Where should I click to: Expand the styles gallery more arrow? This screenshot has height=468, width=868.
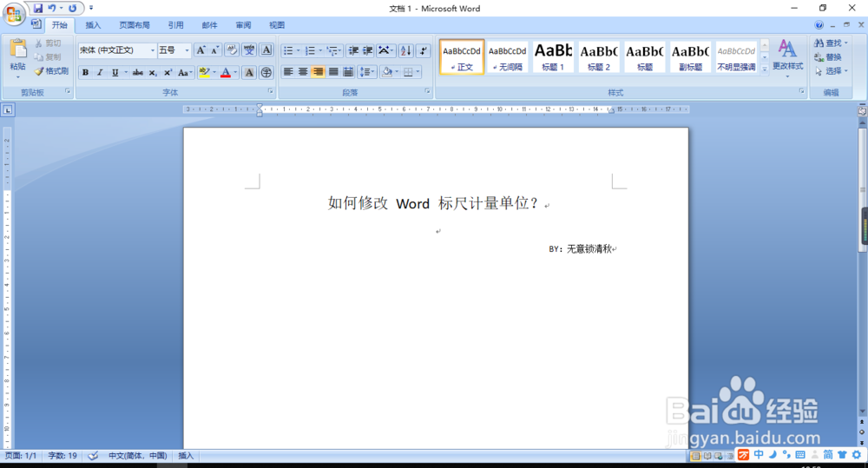pyautogui.click(x=765, y=69)
